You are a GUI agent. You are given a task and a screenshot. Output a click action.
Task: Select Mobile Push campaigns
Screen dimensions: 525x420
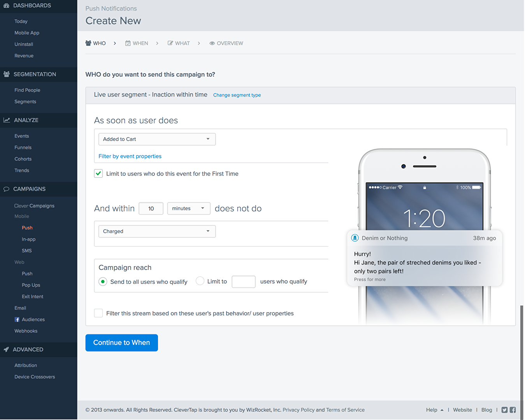27,228
